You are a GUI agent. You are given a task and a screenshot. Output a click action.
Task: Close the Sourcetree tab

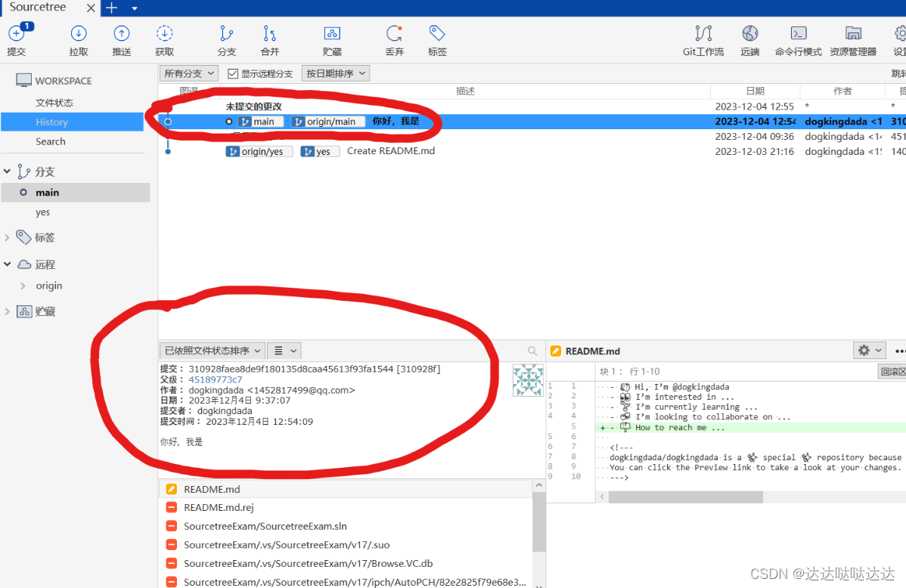tap(91, 8)
